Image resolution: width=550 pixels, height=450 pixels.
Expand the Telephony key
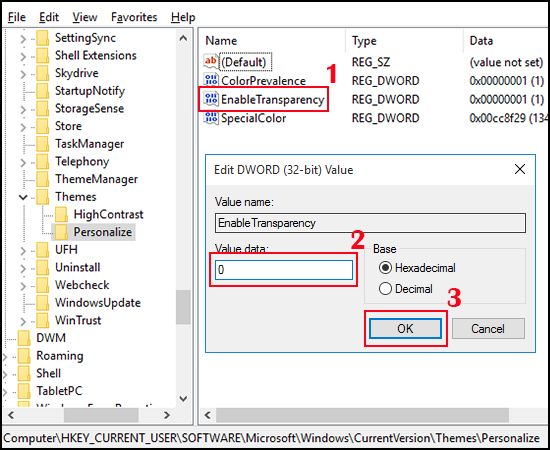[23, 162]
